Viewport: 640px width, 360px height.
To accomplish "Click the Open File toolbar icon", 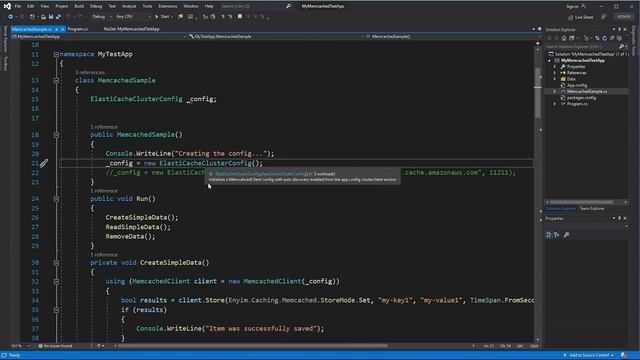I will pos(43,17).
